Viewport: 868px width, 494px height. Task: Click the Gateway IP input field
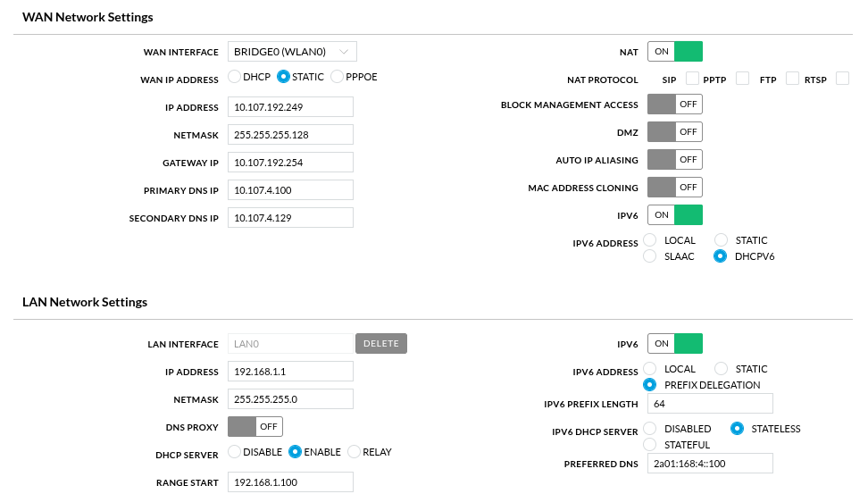[290, 163]
